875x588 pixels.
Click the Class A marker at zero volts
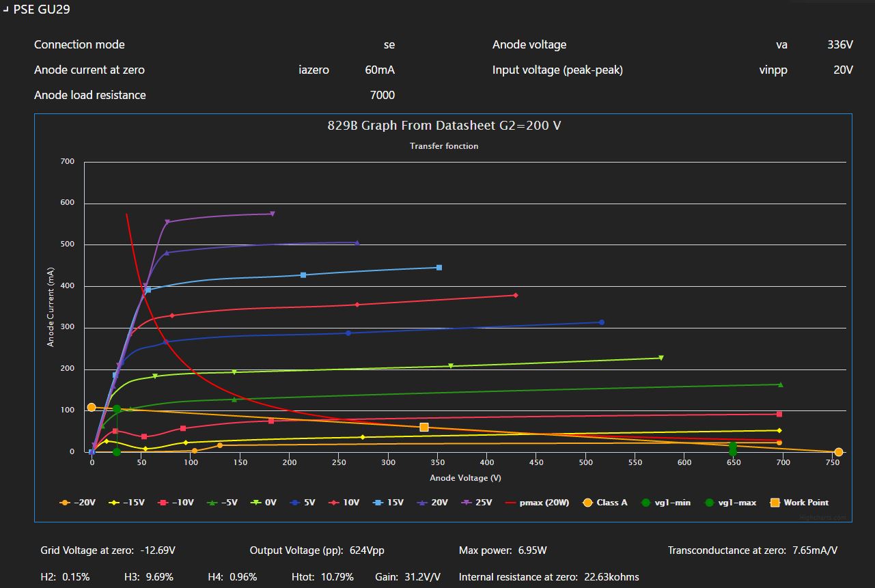point(92,408)
